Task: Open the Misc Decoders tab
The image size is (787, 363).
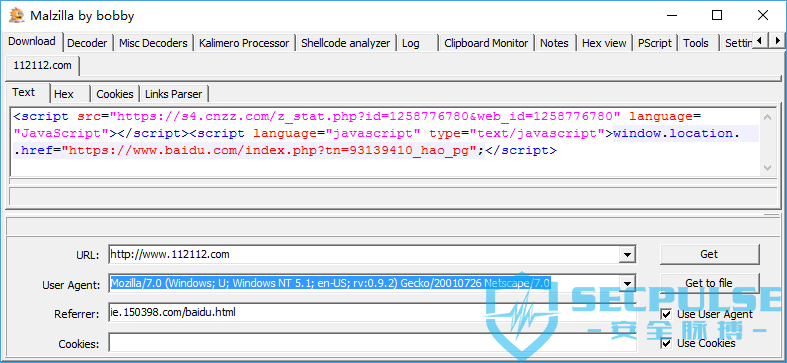Action: pyautogui.click(x=153, y=43)
